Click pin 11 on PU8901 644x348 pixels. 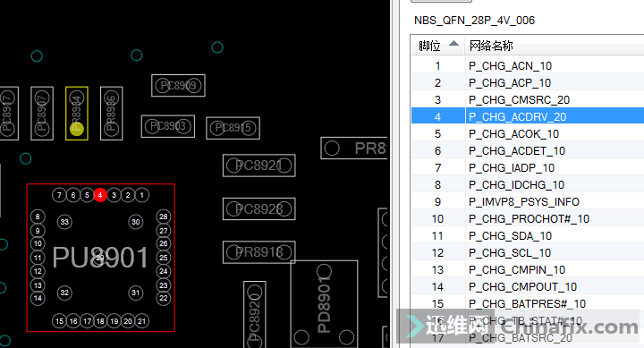click(x=38, y=258)
